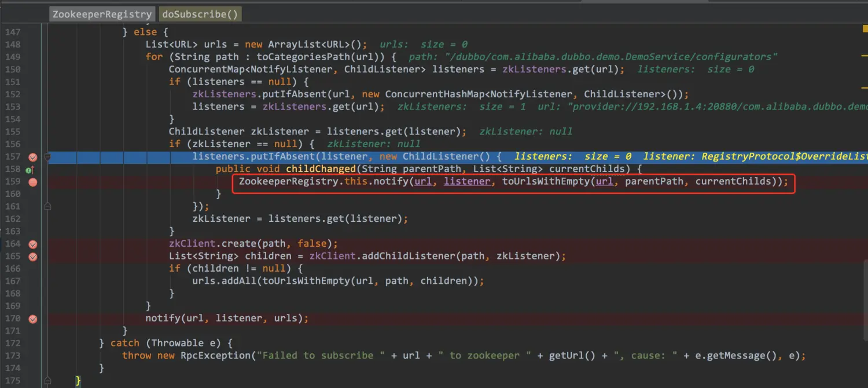Click the childChanged method name

point(321,169)
